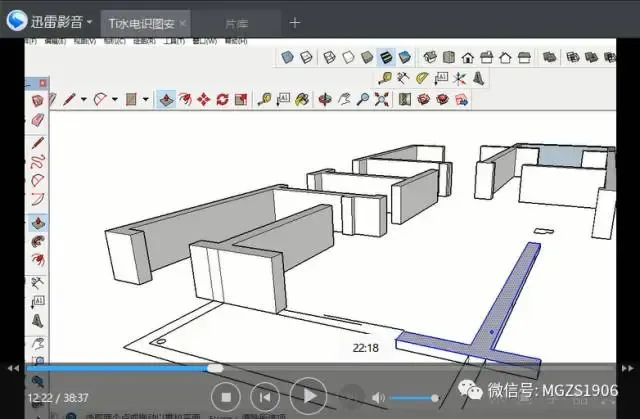Select the Eraser tool in left sidebar
This screenshot has height=419, width=640.
pyautogui.click(x=38, y=121)
